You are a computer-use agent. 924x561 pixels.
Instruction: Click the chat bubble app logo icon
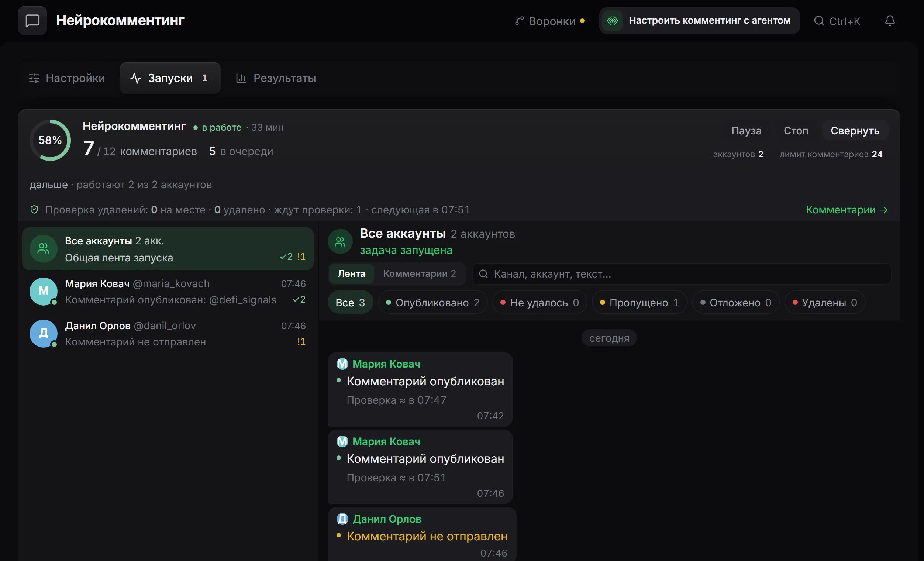(32, 21)
